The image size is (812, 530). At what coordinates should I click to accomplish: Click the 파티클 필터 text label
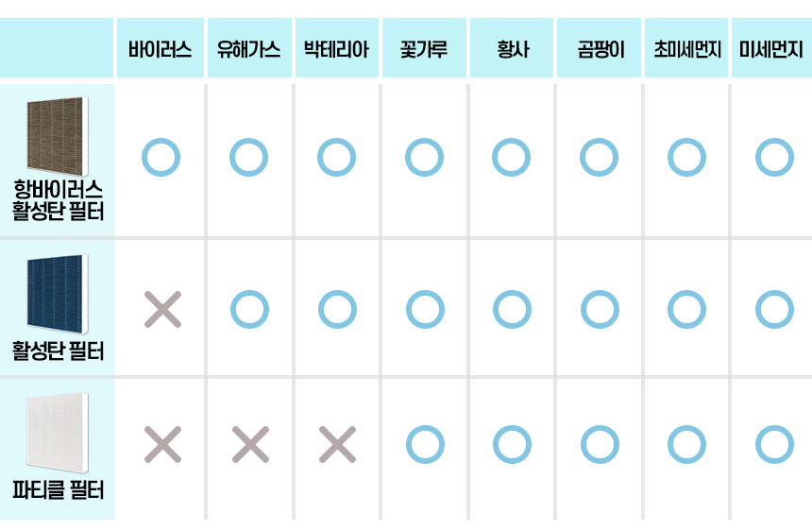(x=59, y=491)
